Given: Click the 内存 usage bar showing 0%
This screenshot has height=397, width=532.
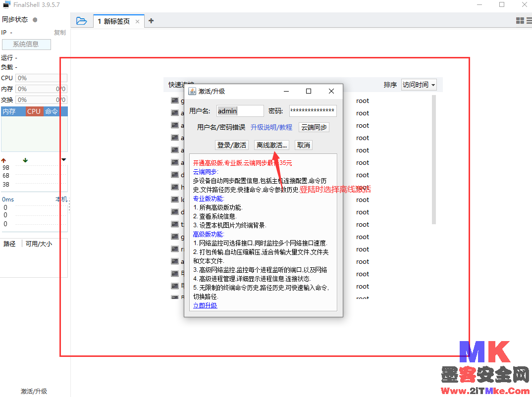Looking at the screenshot, I should (x=42, y=89).
